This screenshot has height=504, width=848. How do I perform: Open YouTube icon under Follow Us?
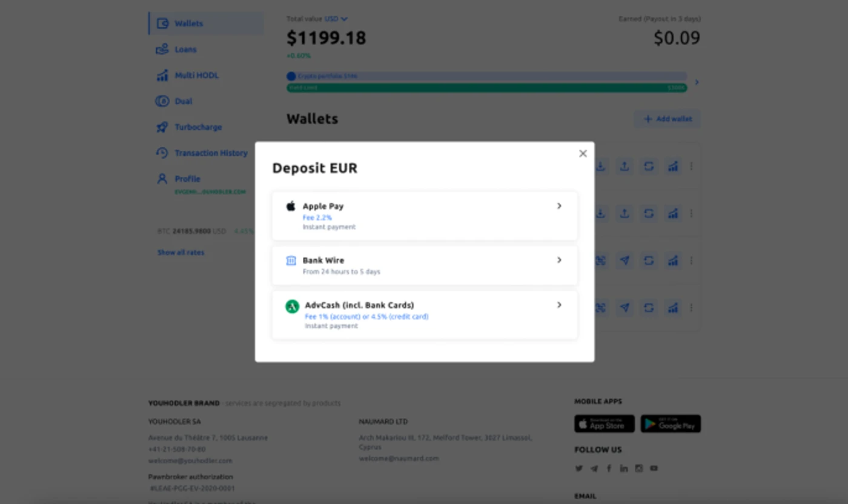[654, 468]
